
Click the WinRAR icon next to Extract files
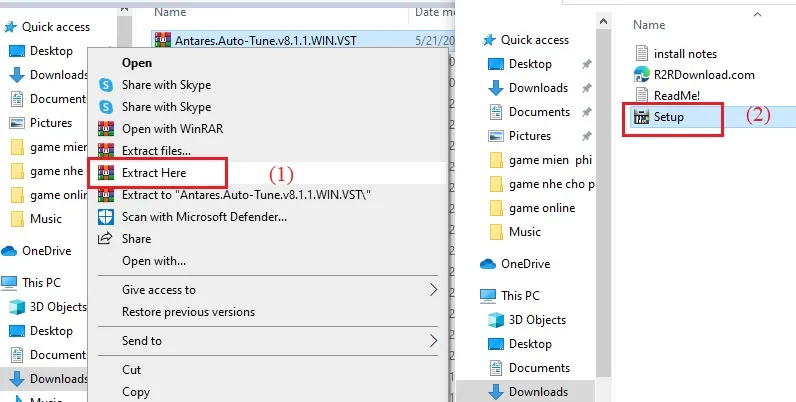(106, 150)
